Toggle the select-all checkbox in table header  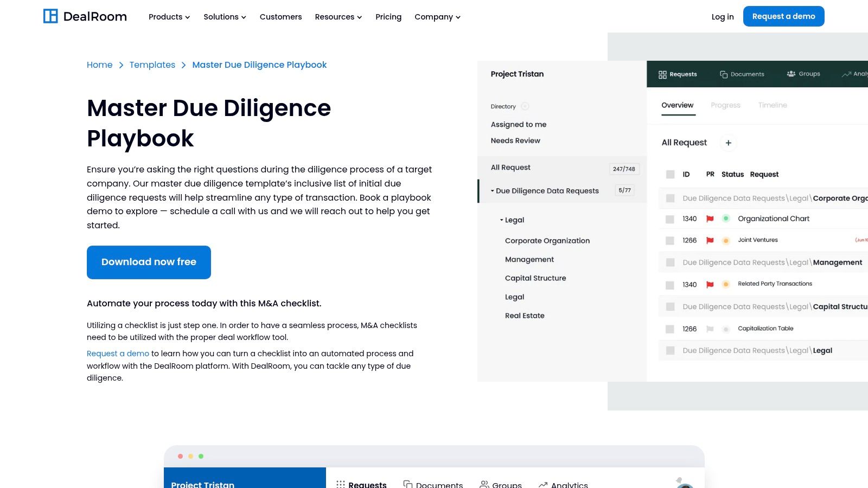(671, 175)
